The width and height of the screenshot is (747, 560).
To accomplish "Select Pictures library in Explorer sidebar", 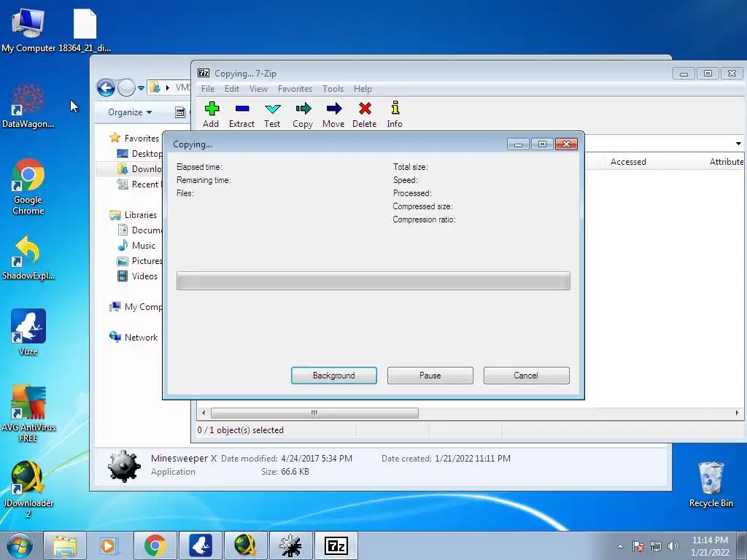I will click(x=139, y=261).
